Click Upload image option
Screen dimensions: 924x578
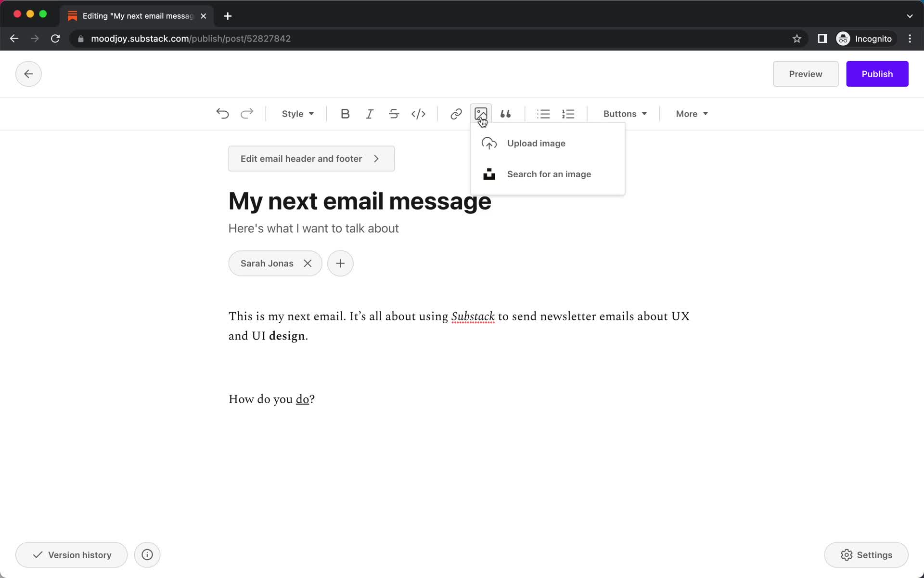click(536, 143)
